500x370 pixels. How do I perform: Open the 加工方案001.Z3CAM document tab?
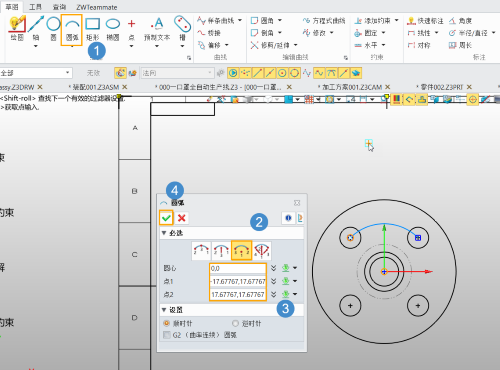[351, 87]
